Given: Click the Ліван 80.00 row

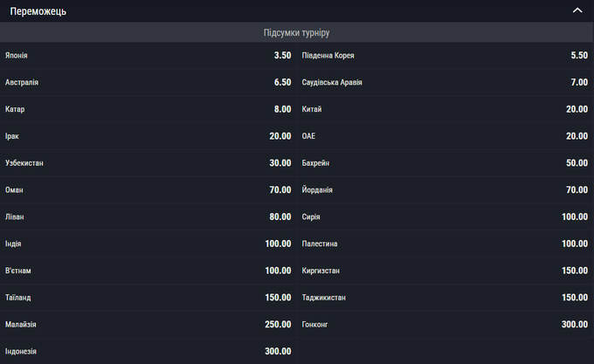Looking at the screenshot, I should (148, 216).
